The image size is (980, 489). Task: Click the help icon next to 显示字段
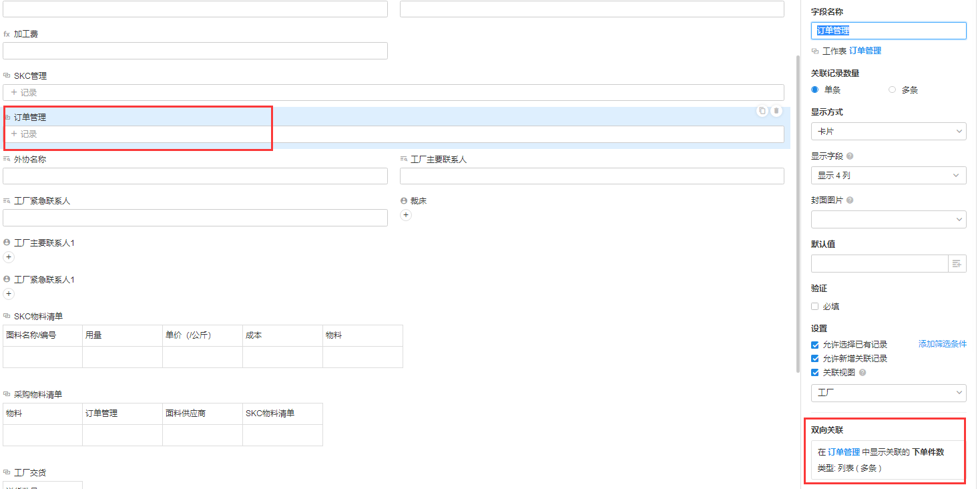click(850, 156)
